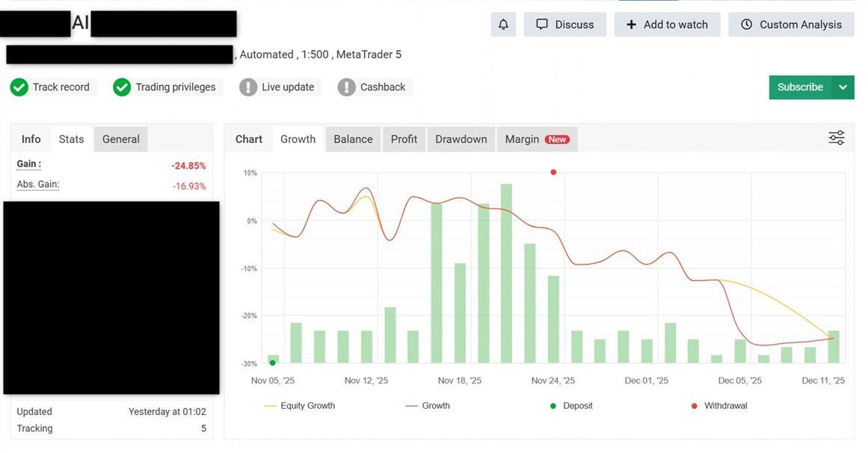Expand the Subscribe dropdown arrow
Screen dimensions: 868x453
tap(843, 87)
